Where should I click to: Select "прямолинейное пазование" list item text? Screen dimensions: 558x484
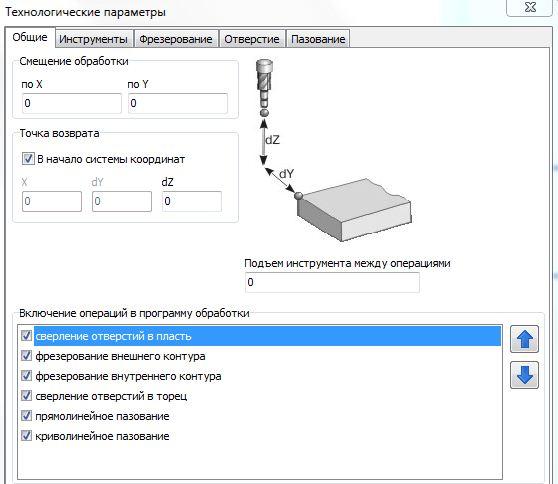pyautogui.click(x=102, y=416)
